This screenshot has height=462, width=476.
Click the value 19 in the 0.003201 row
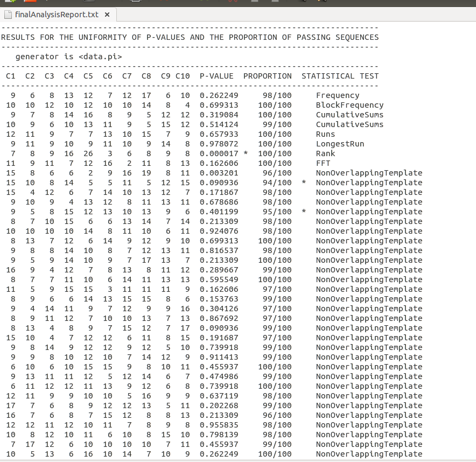(146, 173)
